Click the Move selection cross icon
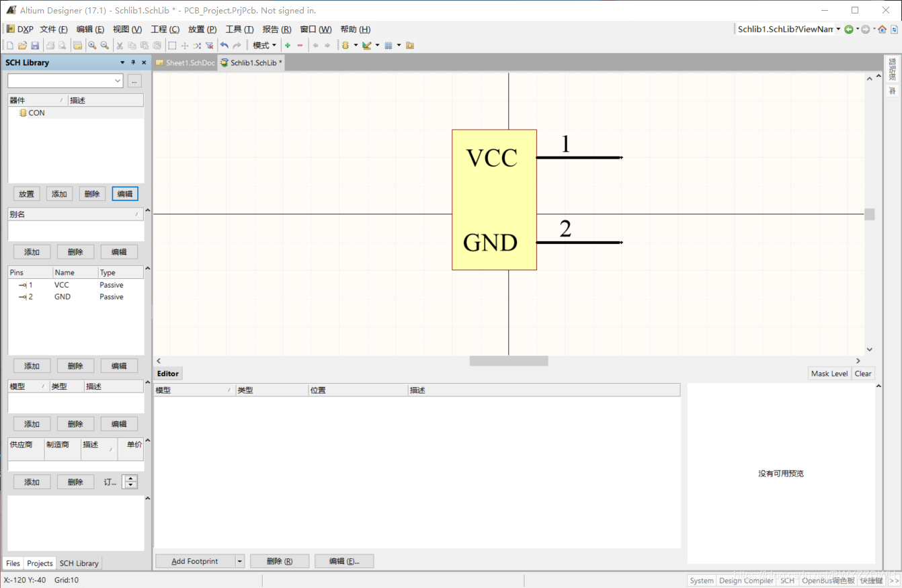 click(185, 46)
